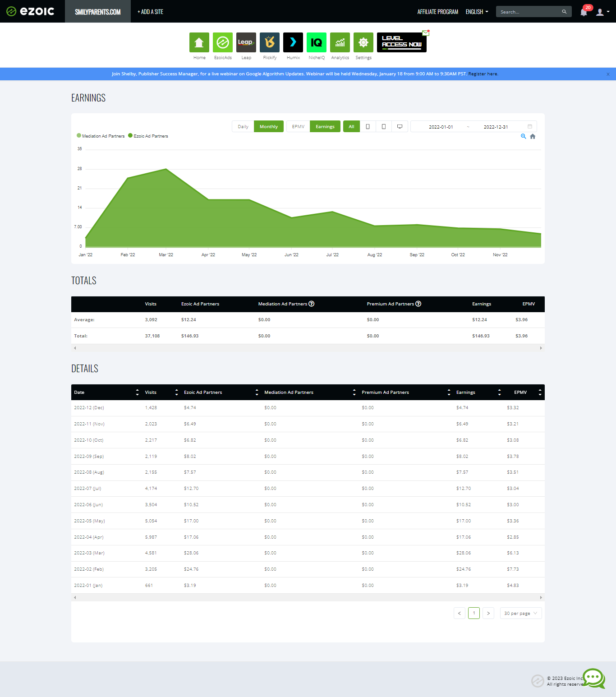The image size is (616, 697).
Task: Open the English language dropdown
Action: [477, 12]
